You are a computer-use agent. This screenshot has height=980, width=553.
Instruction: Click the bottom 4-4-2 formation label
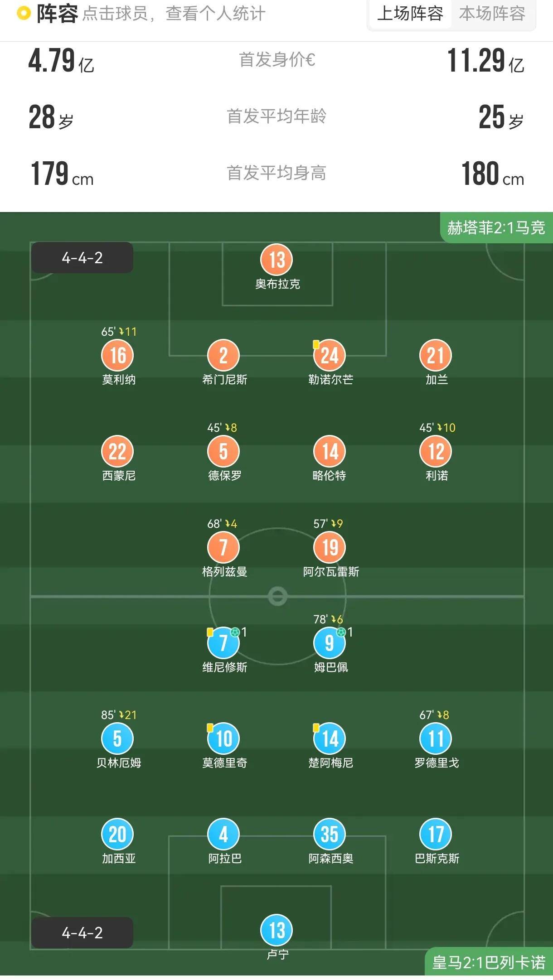tap(82, 933)
